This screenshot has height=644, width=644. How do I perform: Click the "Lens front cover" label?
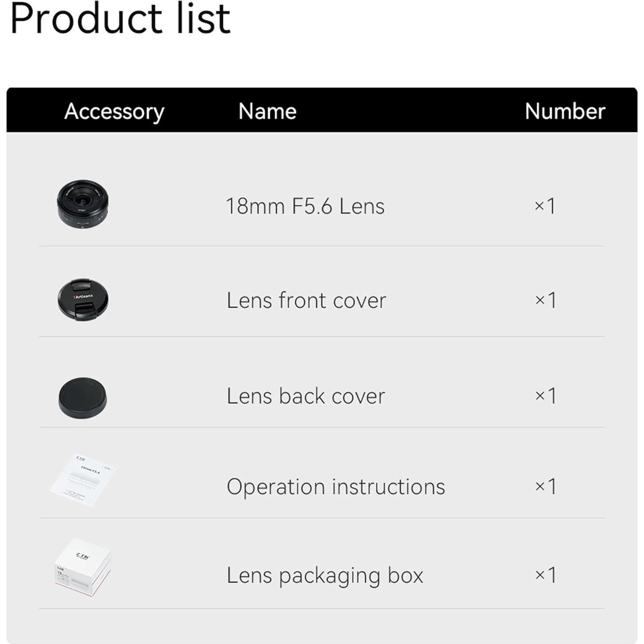tap(306, 300)
